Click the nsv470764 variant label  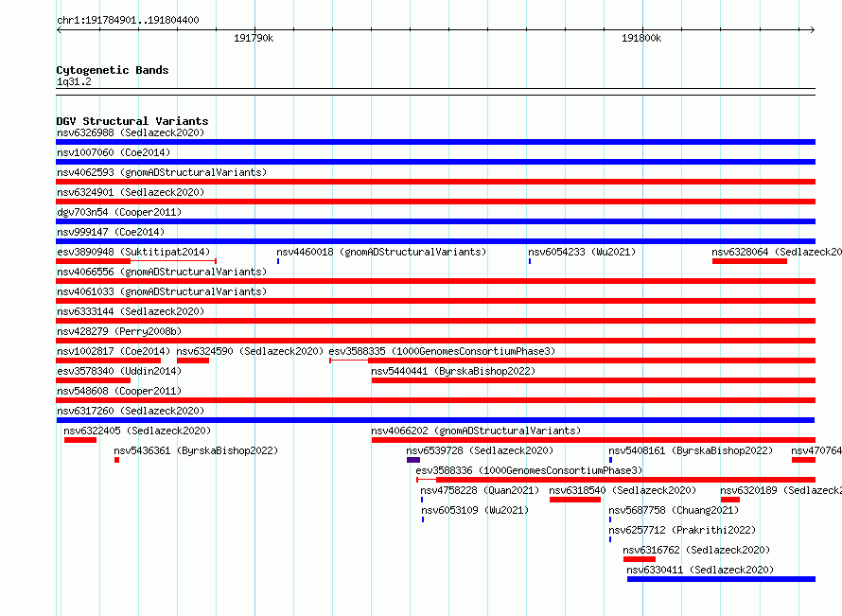(816, 450)
